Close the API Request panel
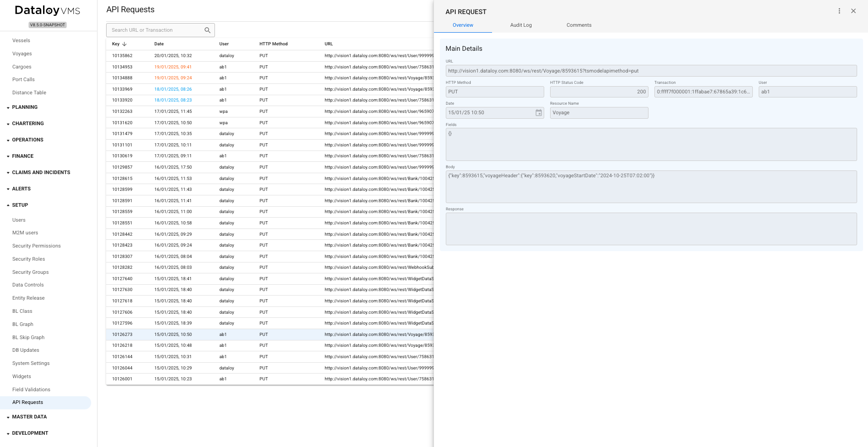 pyautogui.click(x=853, y=11)
